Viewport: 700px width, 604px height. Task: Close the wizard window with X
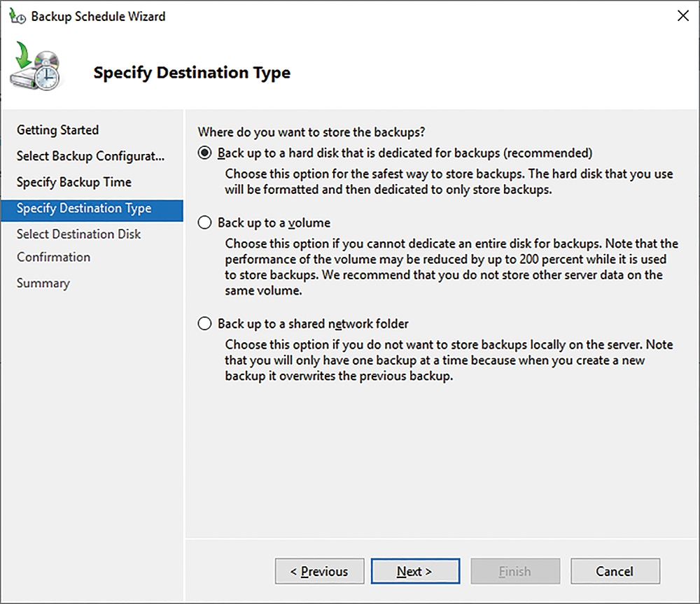pyautogui.click(x=683, y=16)
